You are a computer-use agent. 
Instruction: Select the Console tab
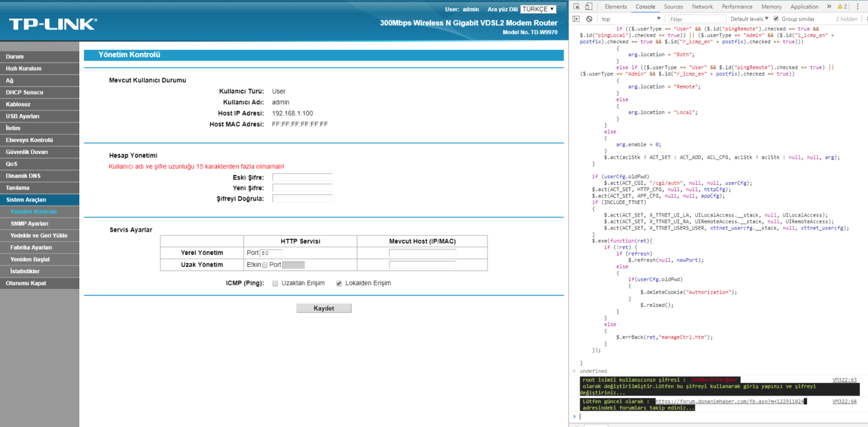645,6
